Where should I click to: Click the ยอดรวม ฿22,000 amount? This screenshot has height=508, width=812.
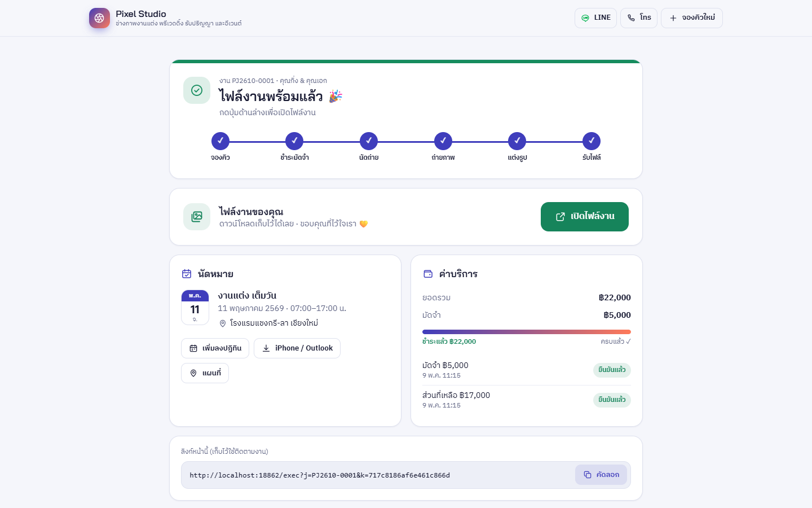[615, 297]
